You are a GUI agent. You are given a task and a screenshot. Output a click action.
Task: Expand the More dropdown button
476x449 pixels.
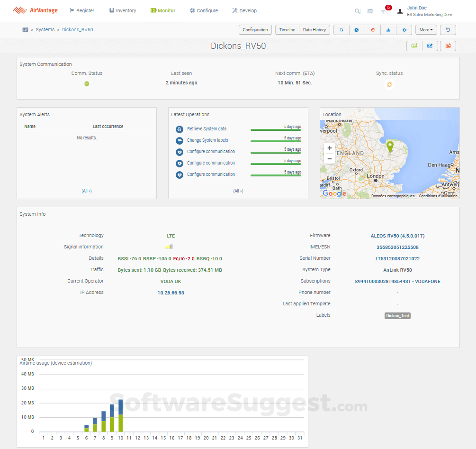[x=426, y=30]
